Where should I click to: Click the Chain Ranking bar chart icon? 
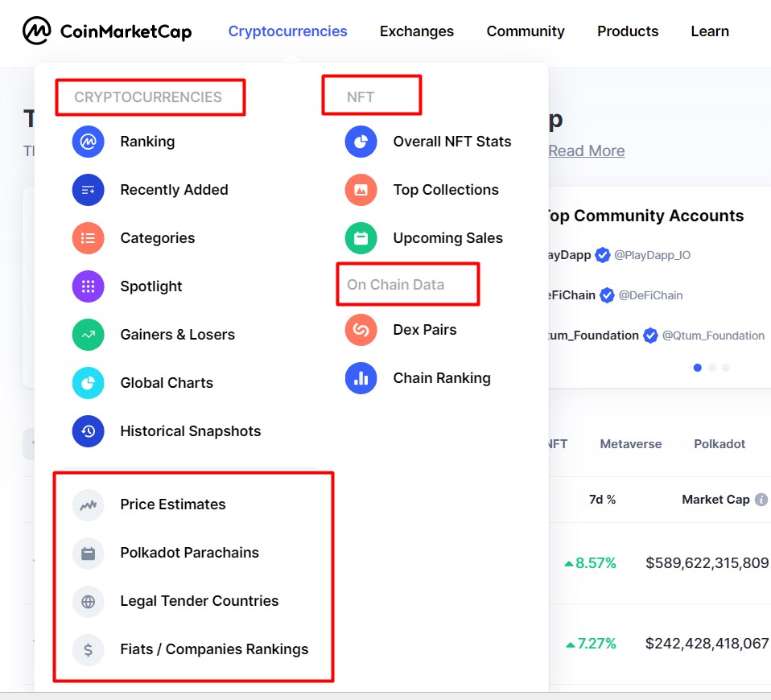pos(361,378)
